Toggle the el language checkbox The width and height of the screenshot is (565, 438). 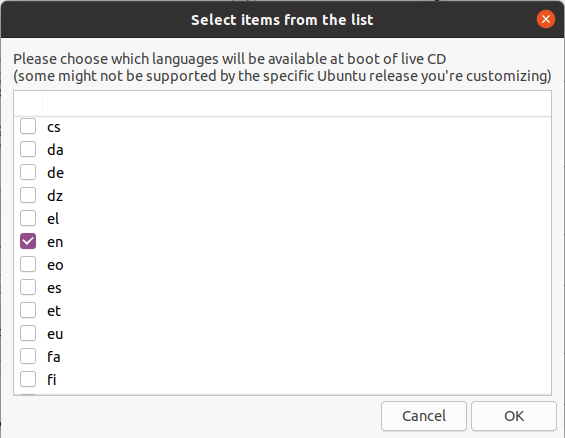28,219
